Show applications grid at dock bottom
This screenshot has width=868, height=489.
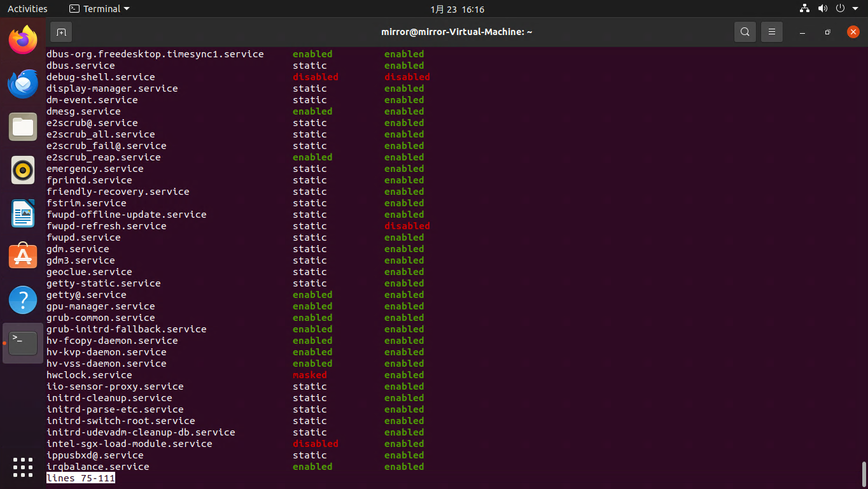click(x=23, y=467)
